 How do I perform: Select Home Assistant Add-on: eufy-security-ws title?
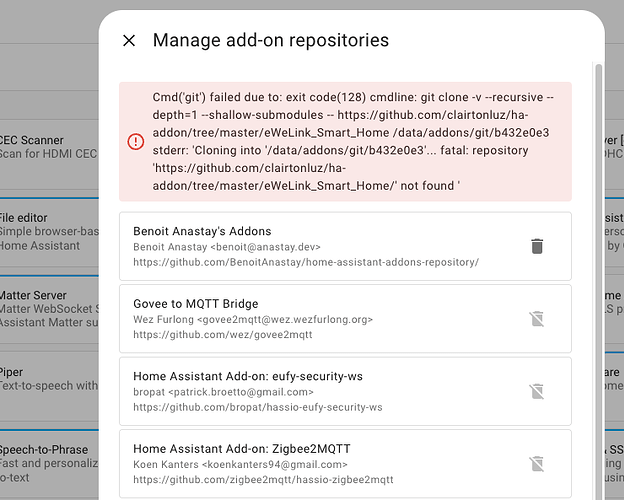(x=248, y=376)
